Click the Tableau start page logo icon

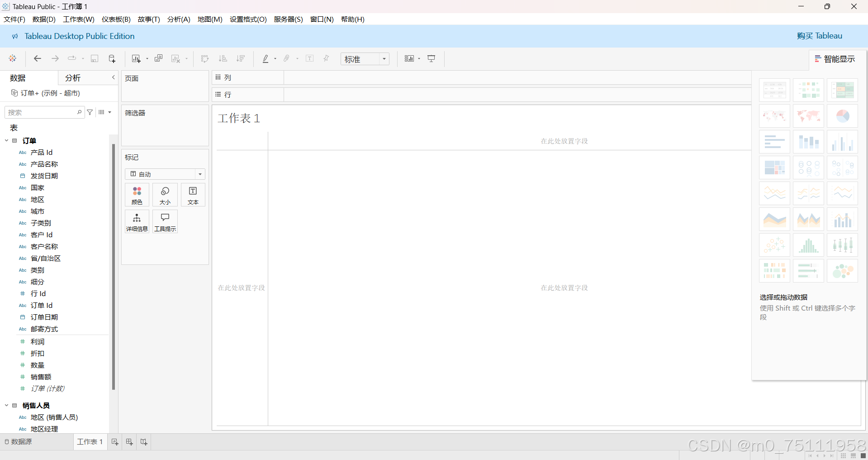pyautogui.click(x=13, y=58)
